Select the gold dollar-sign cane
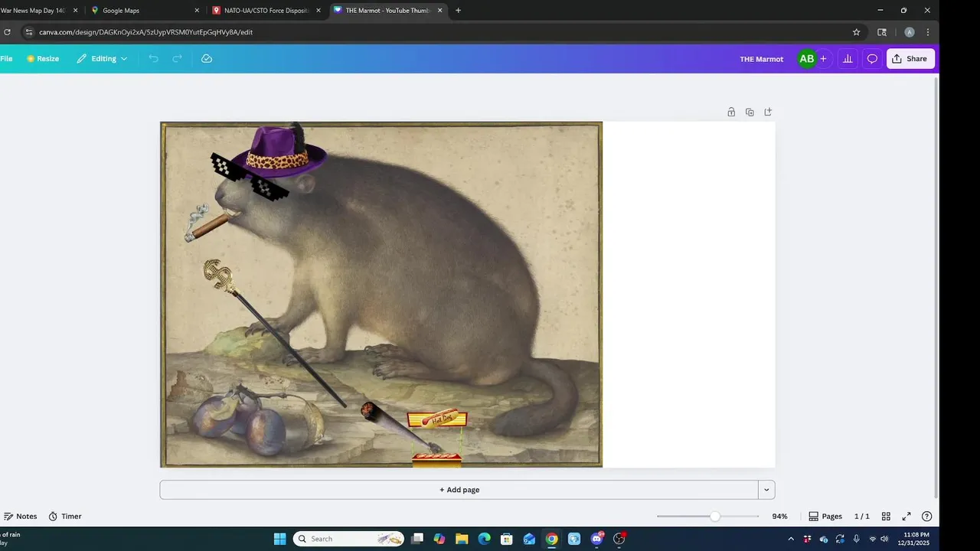 pyautogui.click(x=273, y=332)
